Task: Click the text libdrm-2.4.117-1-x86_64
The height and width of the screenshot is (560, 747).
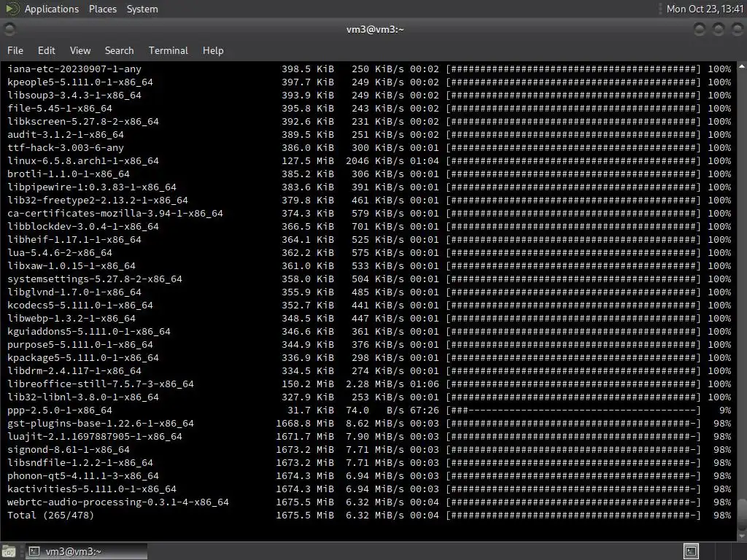Action: [x=74, y=371]
